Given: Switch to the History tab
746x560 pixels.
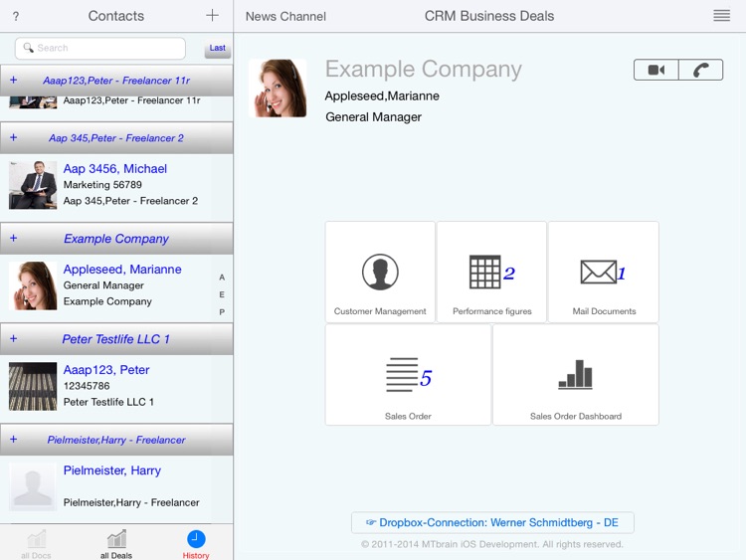Looking at the screenshot, I should tap(196, 544).
